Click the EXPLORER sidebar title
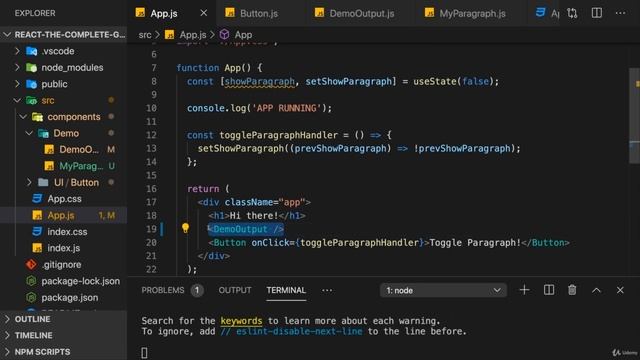Viewport: 640px width, 360px height. pyautogui.click(x=35, y=13)
